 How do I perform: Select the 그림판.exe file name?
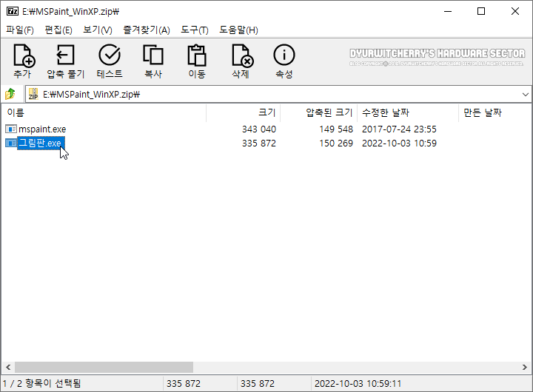click(x=41, y=143)
